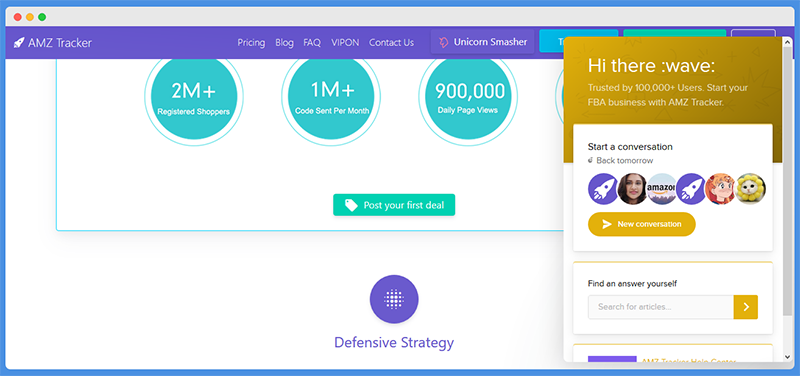This screenshot has width=800, height=376.
Task: Start a New conversation in chat
Action: tap(641, 224)
